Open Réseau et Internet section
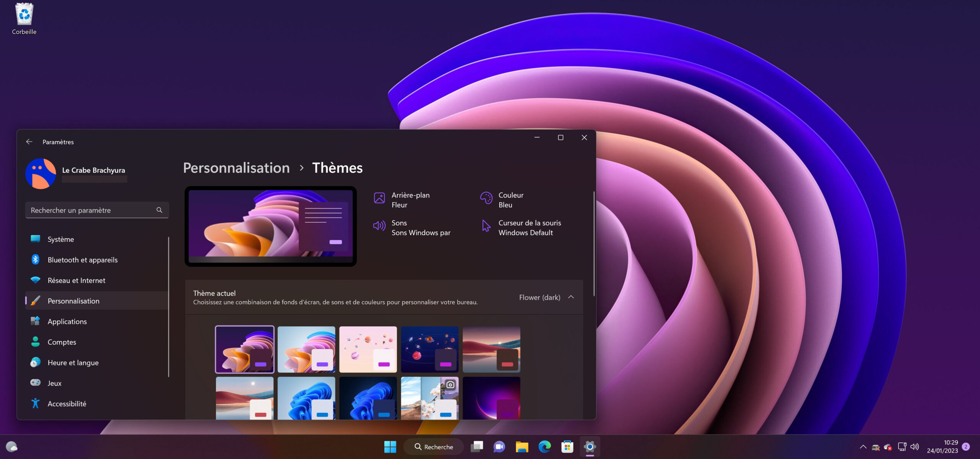 coord(97,280)
